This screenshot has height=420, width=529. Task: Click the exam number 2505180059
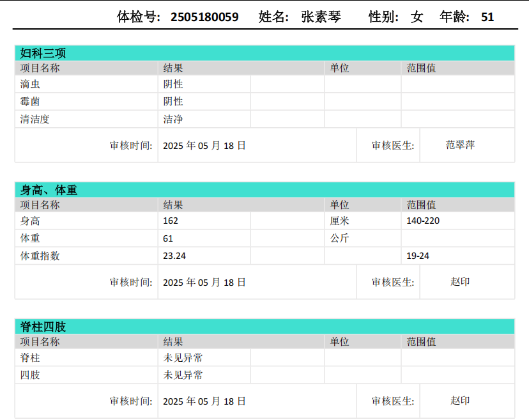point(204,17)
